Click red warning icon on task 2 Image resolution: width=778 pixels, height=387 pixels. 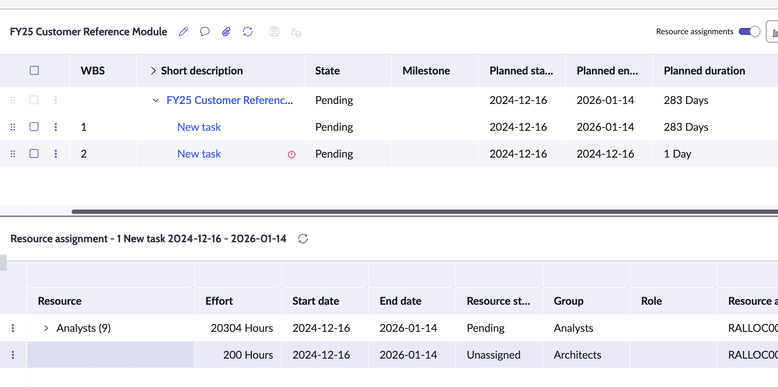[x=292, y=154]
